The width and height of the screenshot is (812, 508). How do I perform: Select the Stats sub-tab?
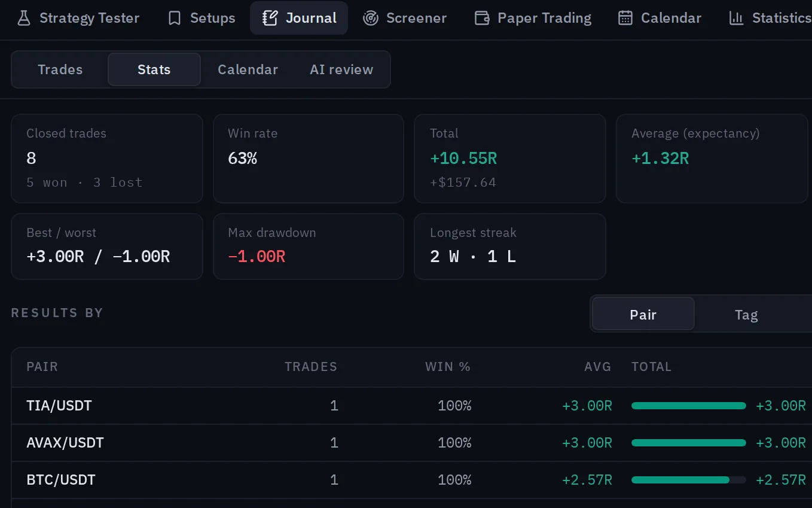(154, 69)
